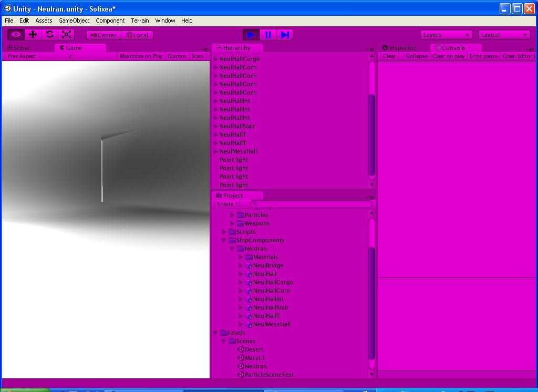This screenshot has height=392, width=538.
Task: Open the GameObject menu
Action: click(74, 20)
